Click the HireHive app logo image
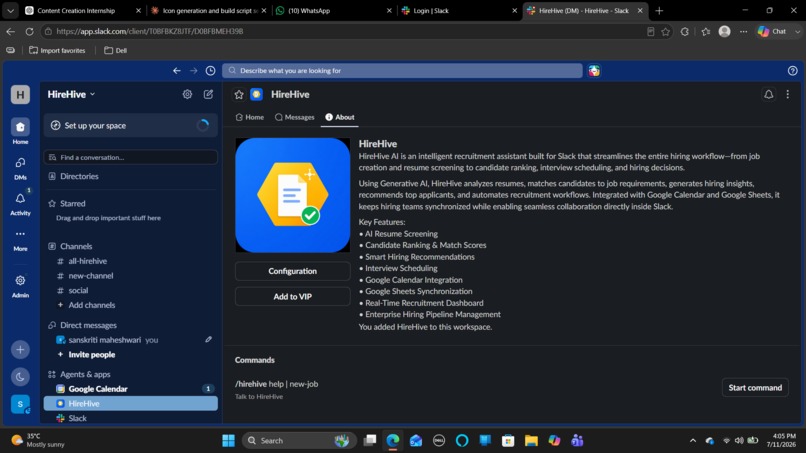 coord(292,195)
